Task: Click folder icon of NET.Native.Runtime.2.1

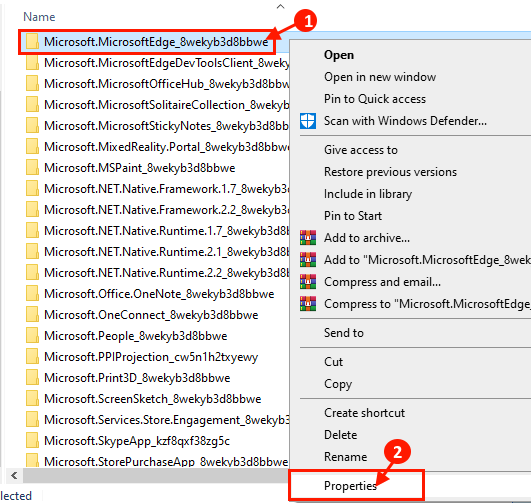Action: pos(33,252)
